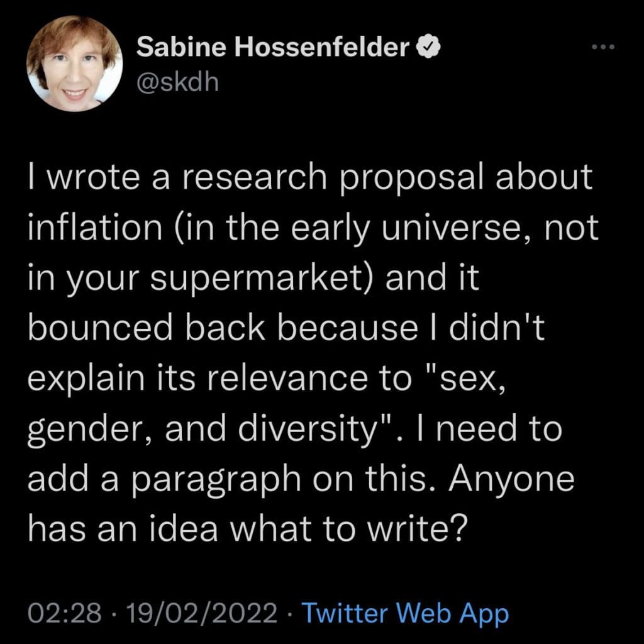Image resolution: width=644 pixels, height=644 pixels.
Task: Open Sabine Hossenfelder's profile picture
Action: tap(75, 64)
